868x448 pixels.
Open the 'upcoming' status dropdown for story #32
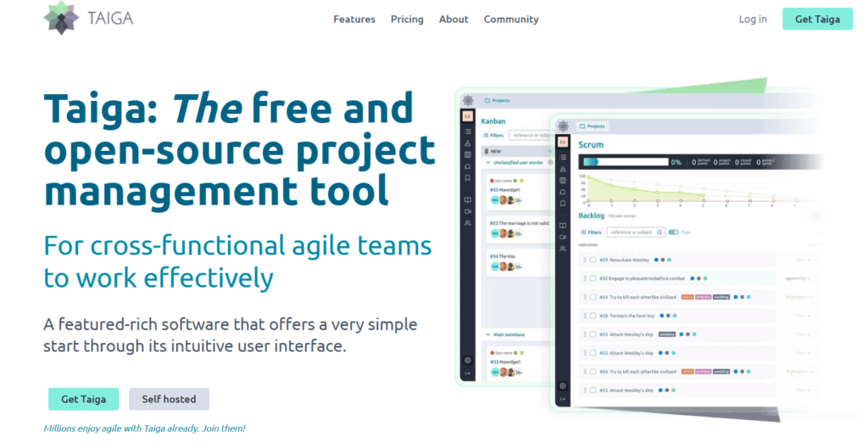pyautogui.click(x=797, y=278)
